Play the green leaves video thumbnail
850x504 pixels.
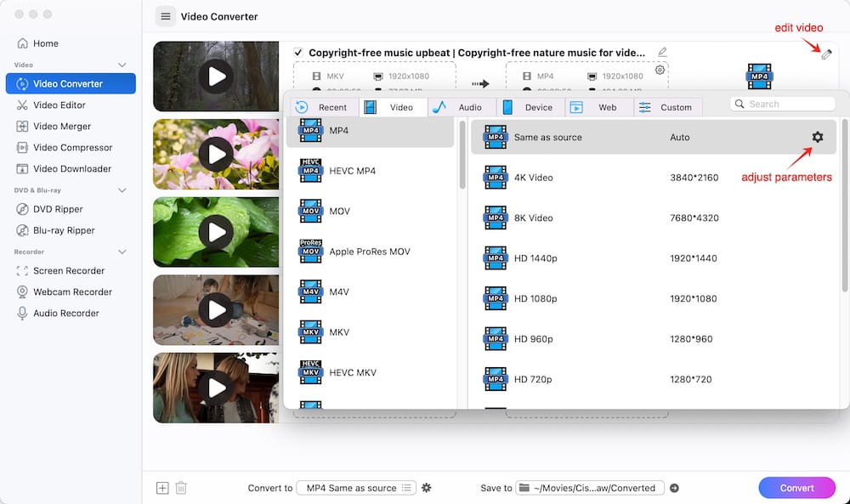(x=216, y=232)
